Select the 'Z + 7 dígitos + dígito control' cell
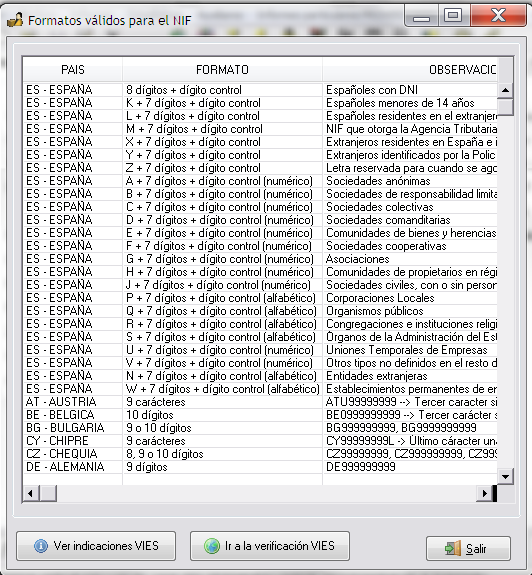The image size is (532, 575). (x=223, y=168)
